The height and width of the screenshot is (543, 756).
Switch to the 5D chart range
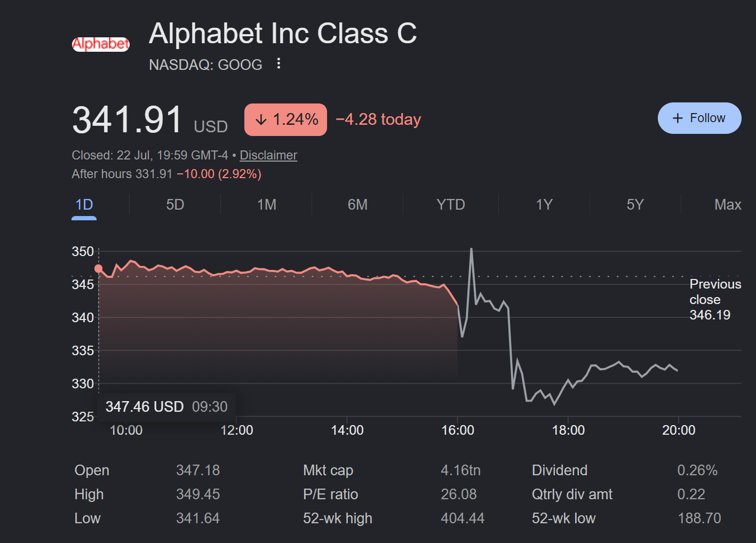[x=175, y=205]
